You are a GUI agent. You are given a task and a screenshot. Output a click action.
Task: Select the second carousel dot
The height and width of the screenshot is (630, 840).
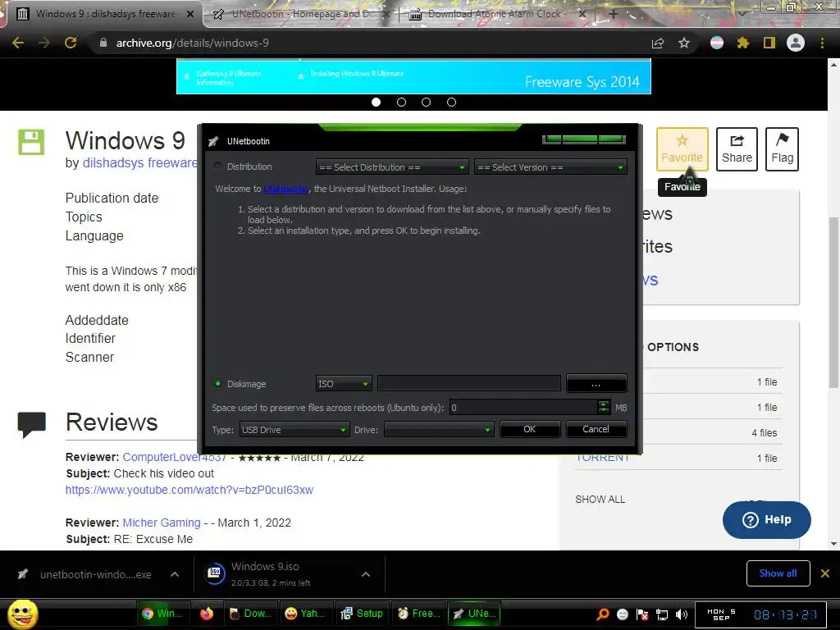point(401,102)
